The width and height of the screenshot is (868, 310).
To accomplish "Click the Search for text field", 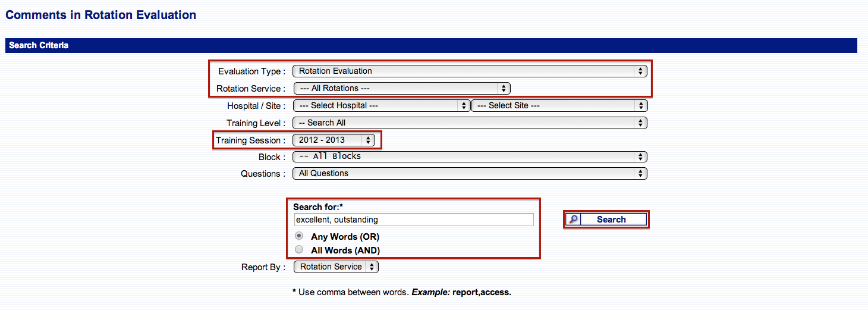I will pyautogui.click(x=414, y=220).
